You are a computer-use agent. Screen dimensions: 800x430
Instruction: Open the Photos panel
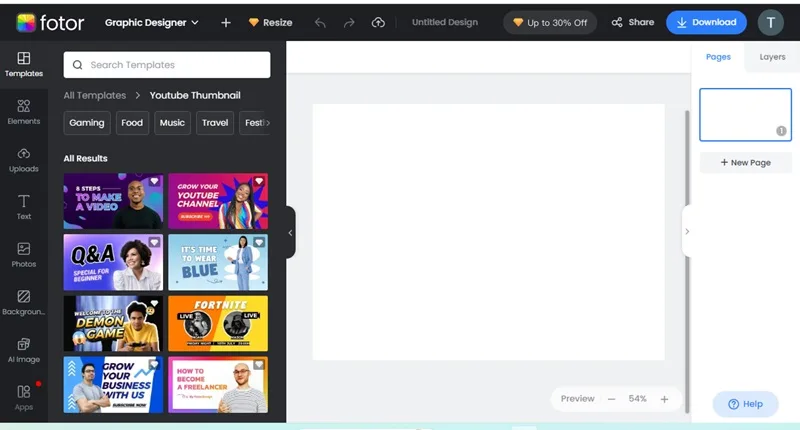tap(23, 255)
